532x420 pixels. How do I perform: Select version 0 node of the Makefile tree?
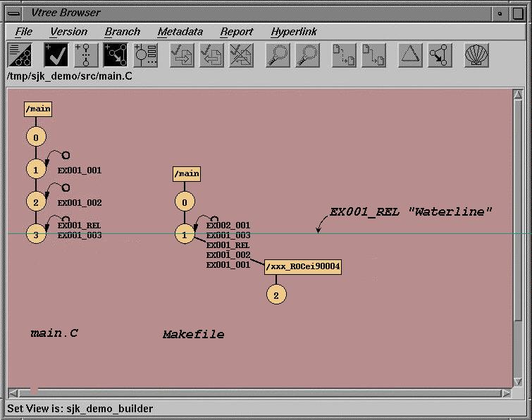[x=185, y=203]
